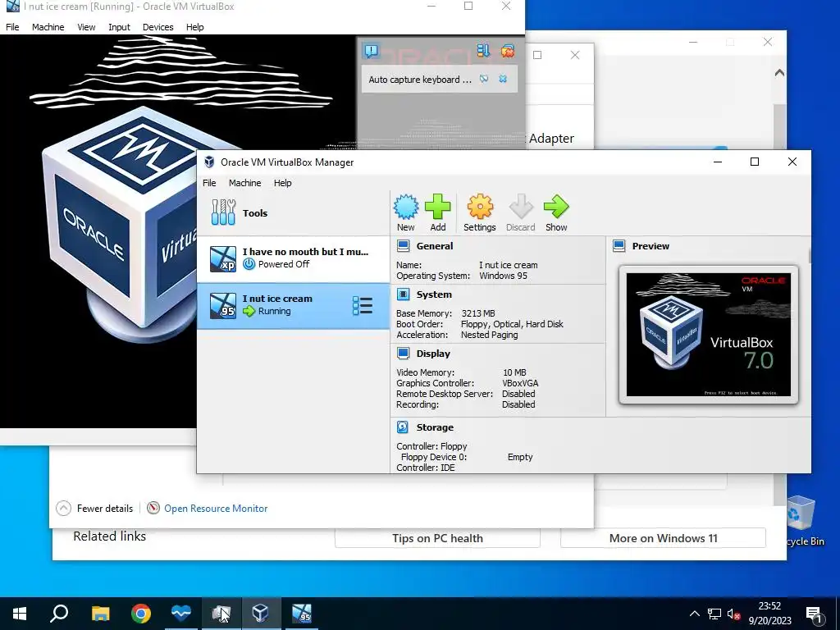Open Devices menu in running VM window
The height and width of the screenshot is (630, 840).
point(158,27)
